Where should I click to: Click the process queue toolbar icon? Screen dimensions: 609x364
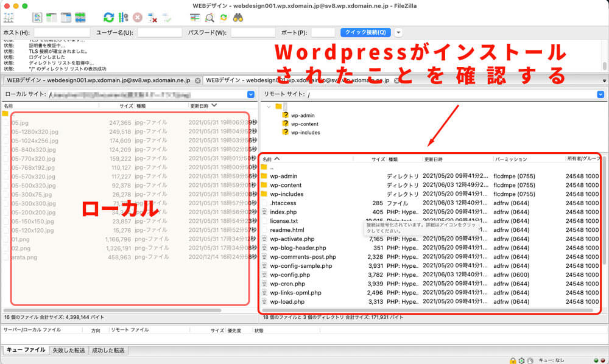click(123, 18)
